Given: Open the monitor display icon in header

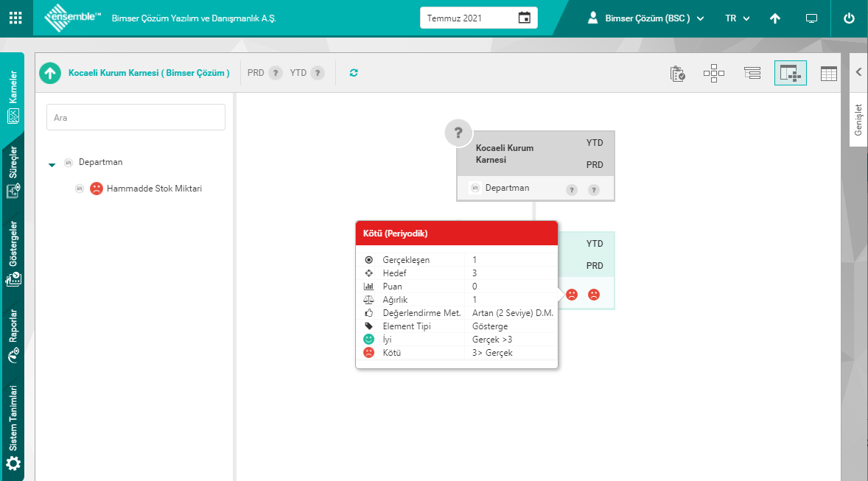Looking at the screenshot, I should [x=812, y=18].
